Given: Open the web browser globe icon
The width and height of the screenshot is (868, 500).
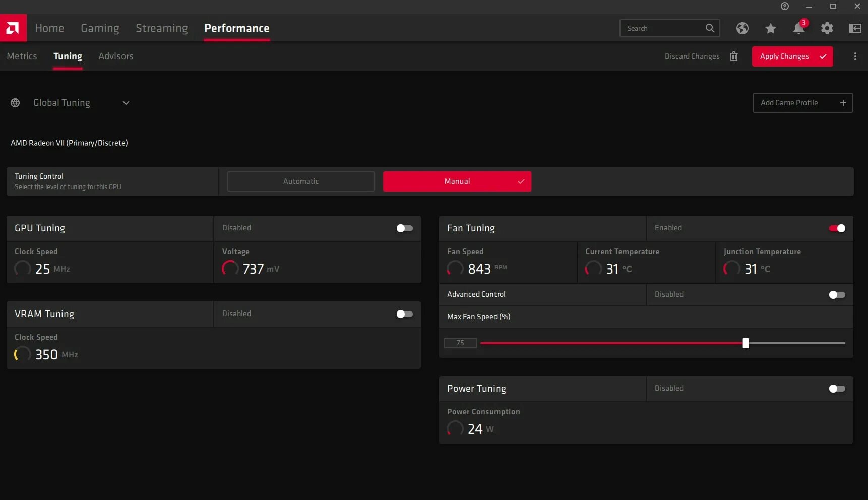Looking at the screenshot, I should [x=742, y=28].
